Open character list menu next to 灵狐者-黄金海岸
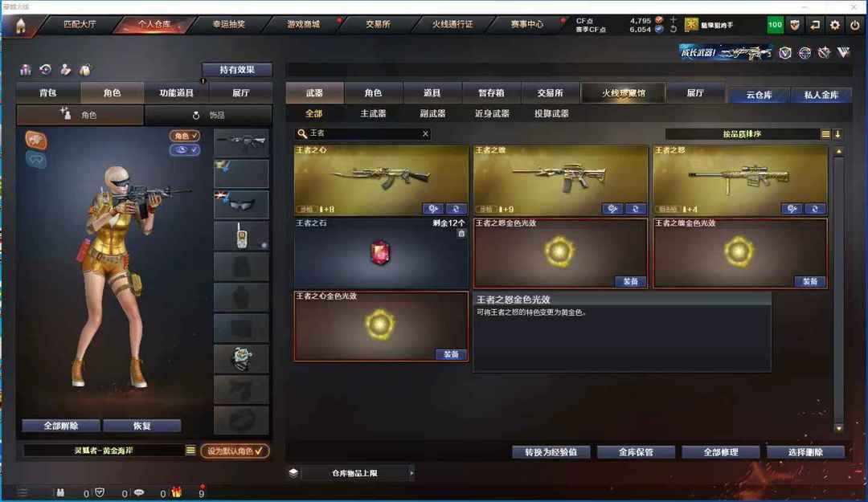 (x=190, y=451)
